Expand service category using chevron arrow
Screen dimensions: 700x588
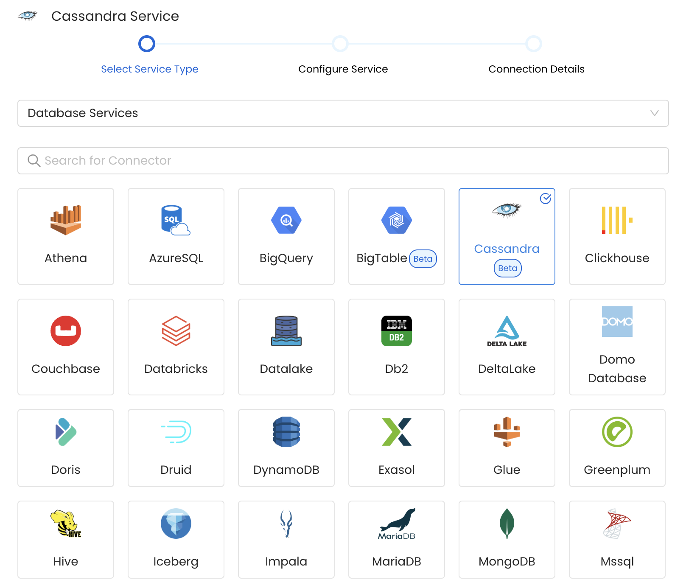pyautogui.click(x=654, y=113)
